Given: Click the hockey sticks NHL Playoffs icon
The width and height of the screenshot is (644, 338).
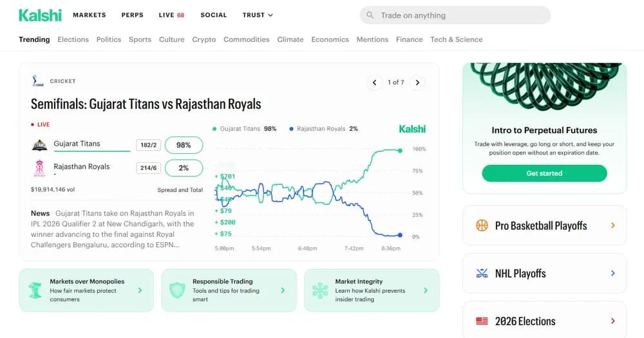Looking at the screenshot, I should coord(482,273).
